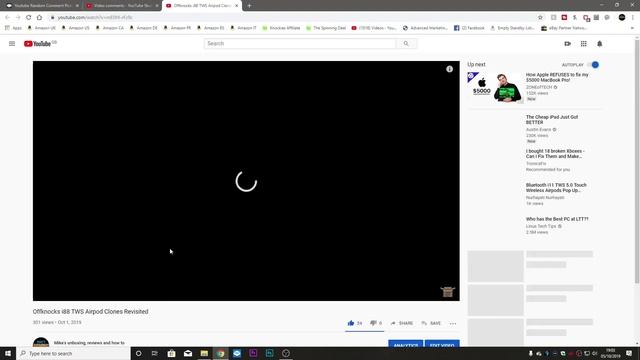Reload the page in Chrome

29,18
